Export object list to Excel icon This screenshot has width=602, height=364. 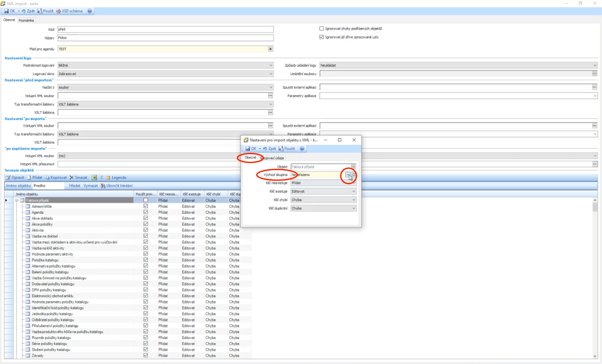point(94,178)
